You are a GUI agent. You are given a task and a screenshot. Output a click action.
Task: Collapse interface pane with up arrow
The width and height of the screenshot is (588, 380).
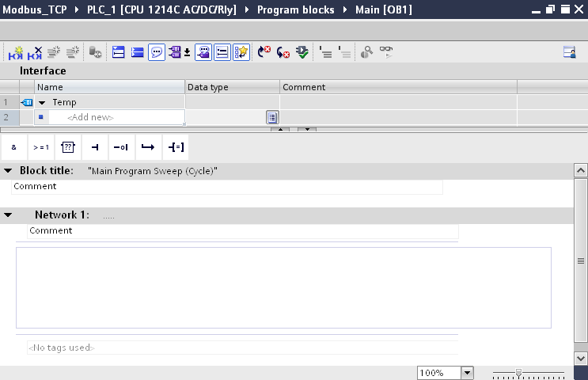[280, 129]
